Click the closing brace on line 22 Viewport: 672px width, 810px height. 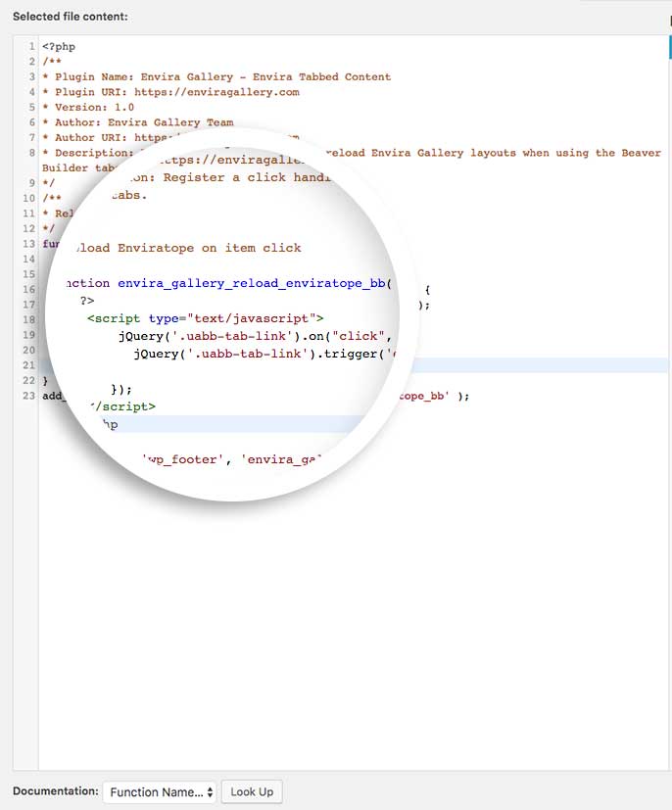click(x=45, y=381)
